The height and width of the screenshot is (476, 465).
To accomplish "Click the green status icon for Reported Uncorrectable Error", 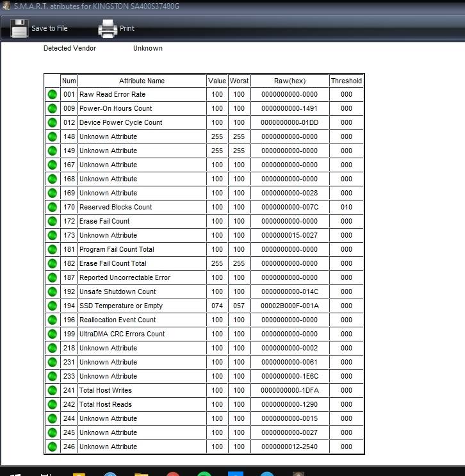I will (x=53, y=277).
